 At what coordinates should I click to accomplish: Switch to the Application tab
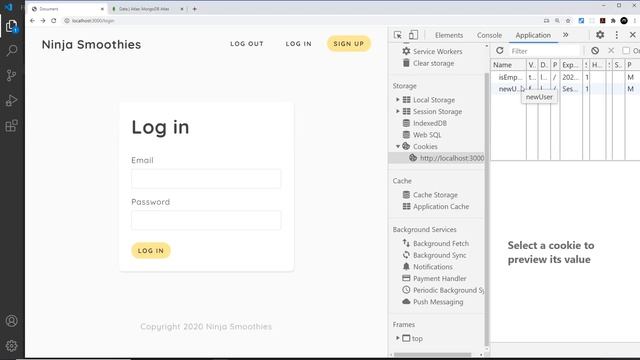(533, 35)
